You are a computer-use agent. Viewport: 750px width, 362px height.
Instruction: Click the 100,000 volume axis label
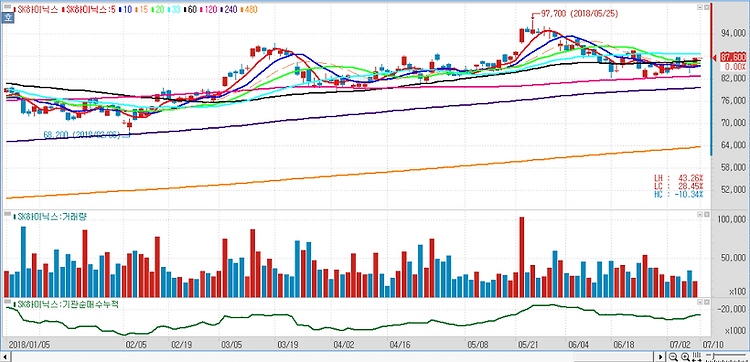click(x=731, y=219)
